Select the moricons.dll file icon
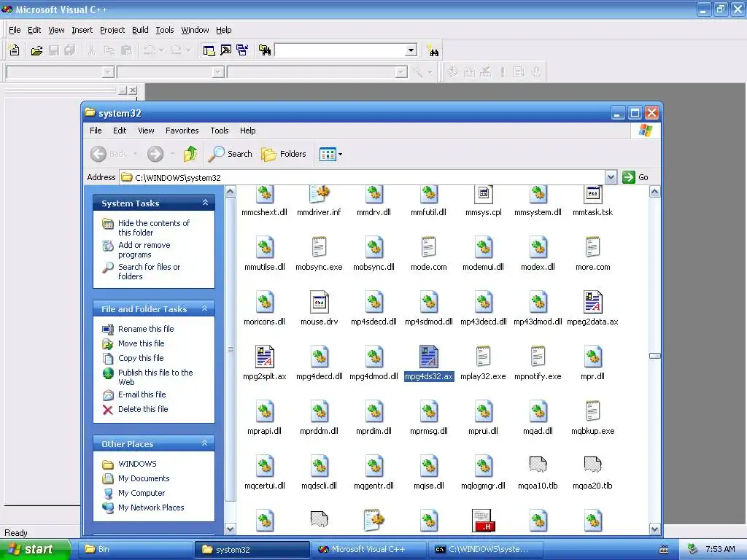Screen dimensions: 747x560 264,302
